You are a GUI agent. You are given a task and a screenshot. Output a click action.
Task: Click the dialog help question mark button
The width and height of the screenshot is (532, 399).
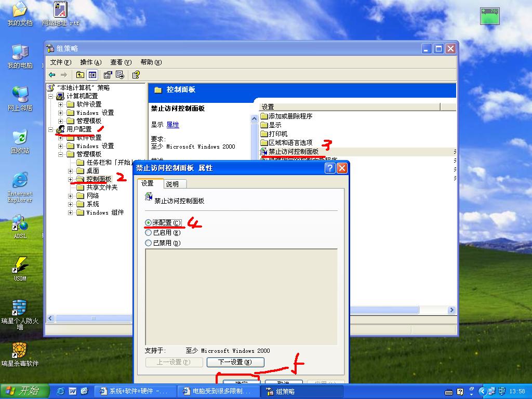[x=330, y=168]
